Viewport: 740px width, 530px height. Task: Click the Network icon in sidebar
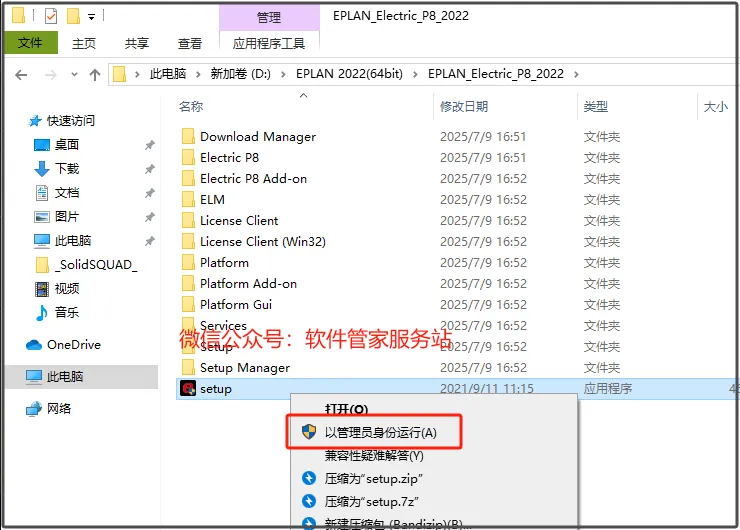pyautogui.click(x=34, y=409)
